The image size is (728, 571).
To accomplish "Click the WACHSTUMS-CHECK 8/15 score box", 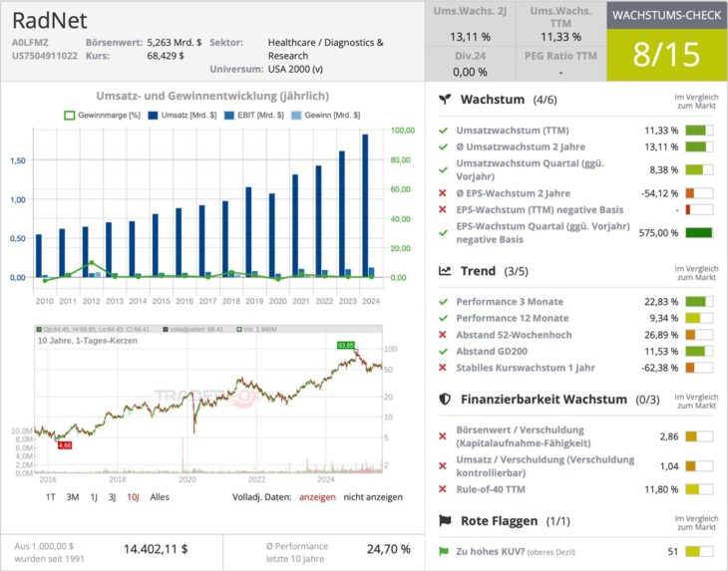I will tap(667, 55).
